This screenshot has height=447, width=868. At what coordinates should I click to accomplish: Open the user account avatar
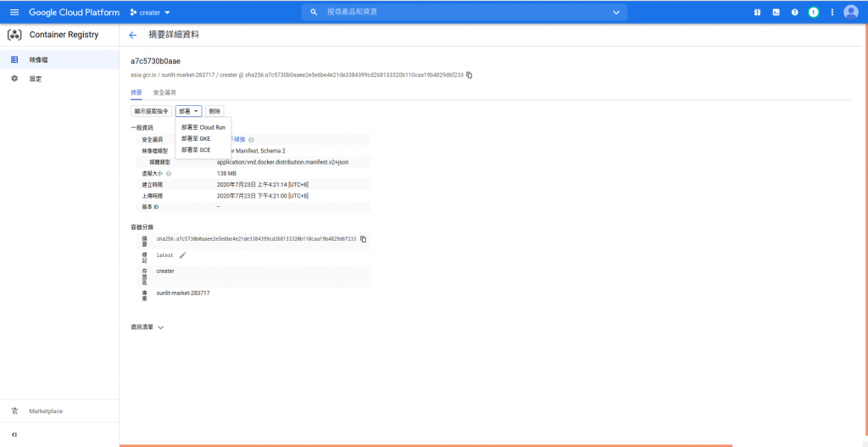(851, 12)
